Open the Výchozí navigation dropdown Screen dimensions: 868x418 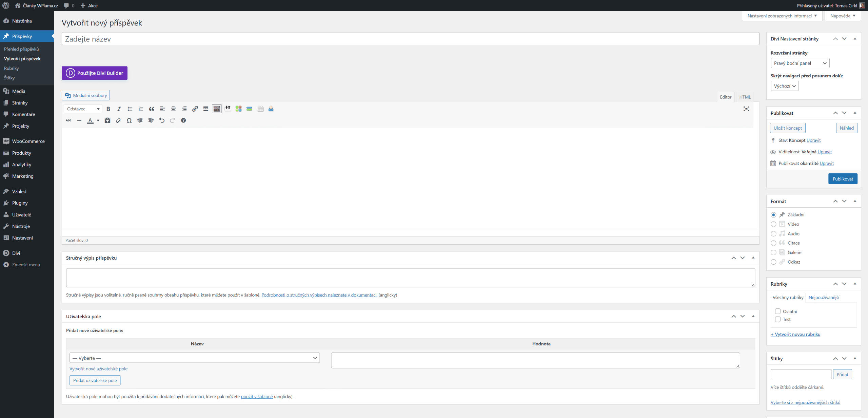785,86
